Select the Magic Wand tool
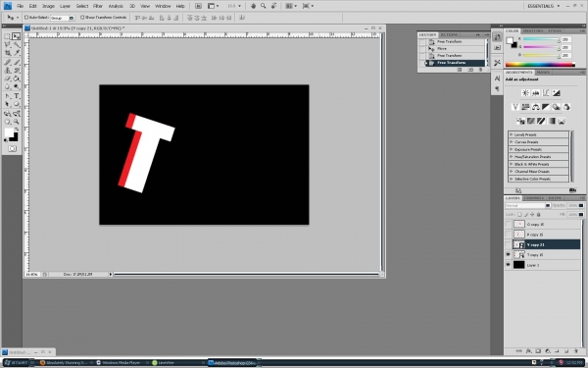The height and width of the screenshot is (368, 588). [16, 45]
